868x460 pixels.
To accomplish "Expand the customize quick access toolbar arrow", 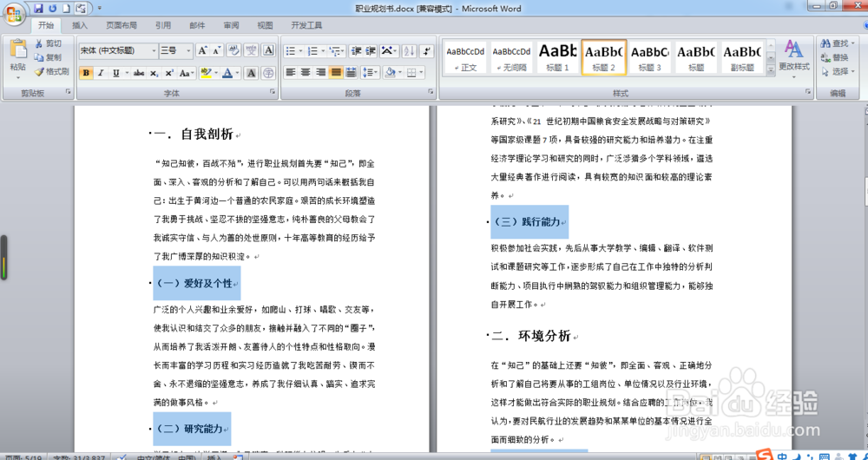I will coord(99,9).
